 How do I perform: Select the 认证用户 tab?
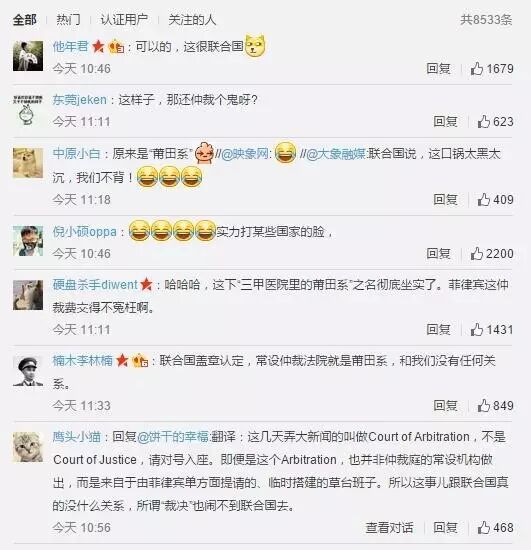124,20
